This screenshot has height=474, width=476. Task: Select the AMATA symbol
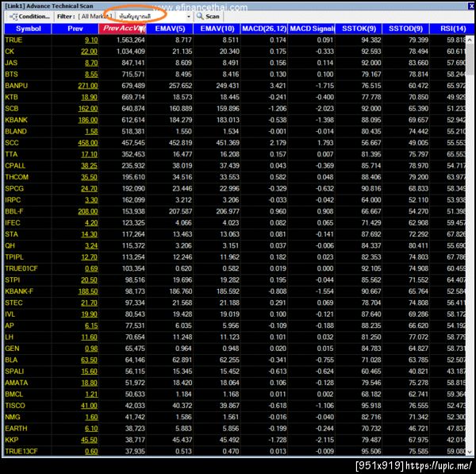click(17, 383)
